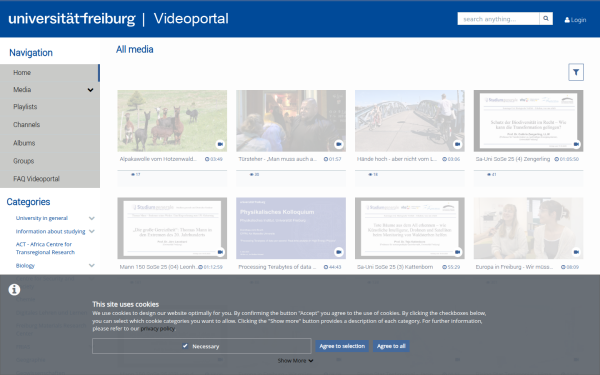Open FAQ Videoportal in navigation
Image resolution: width=600 pixels, height=375 pixels.
pyautogui.click(x=50, y=179)
